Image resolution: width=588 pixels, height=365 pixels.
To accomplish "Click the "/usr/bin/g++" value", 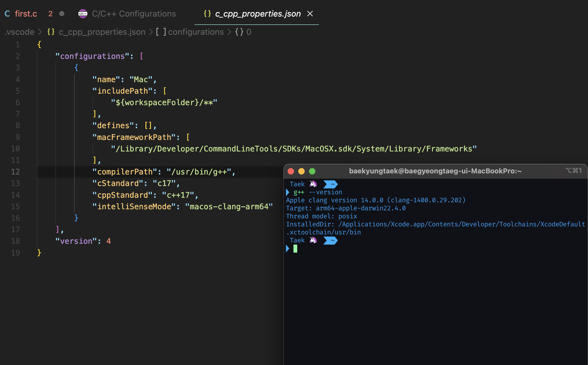I will pyautogui.click(x=199, y=172).
